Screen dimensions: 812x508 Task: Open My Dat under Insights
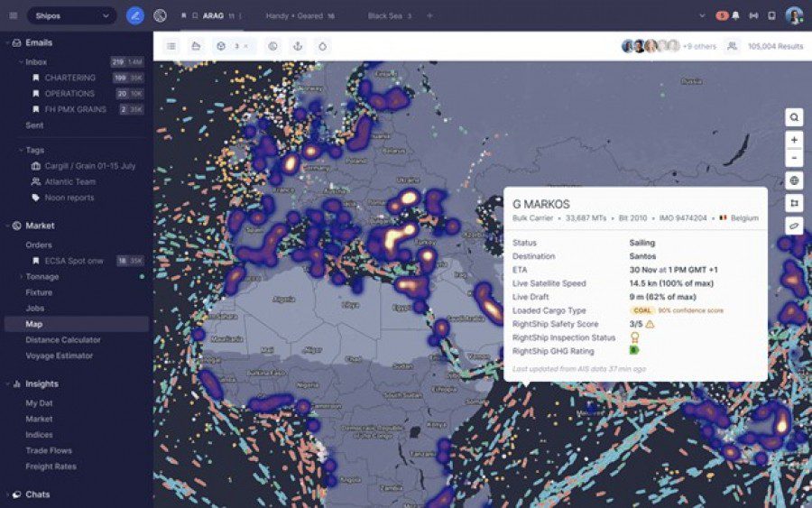tap(39, 402)
